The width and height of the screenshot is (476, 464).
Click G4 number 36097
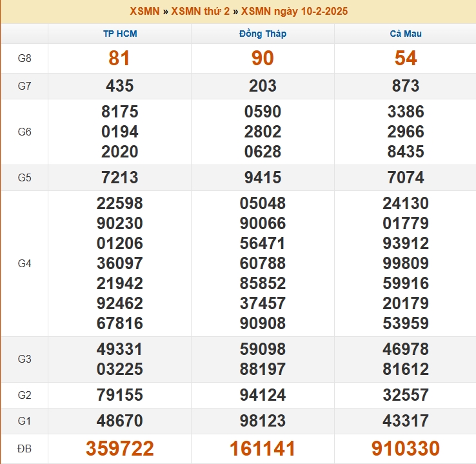[119, 263]
